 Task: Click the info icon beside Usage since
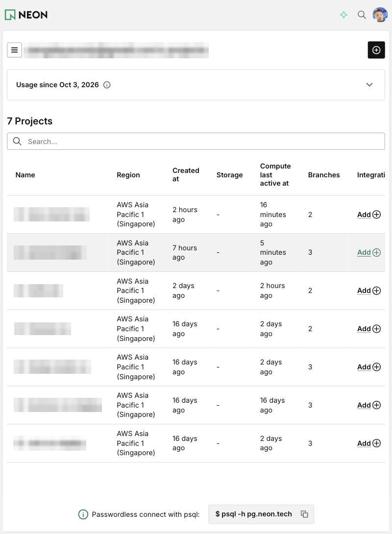107,85
